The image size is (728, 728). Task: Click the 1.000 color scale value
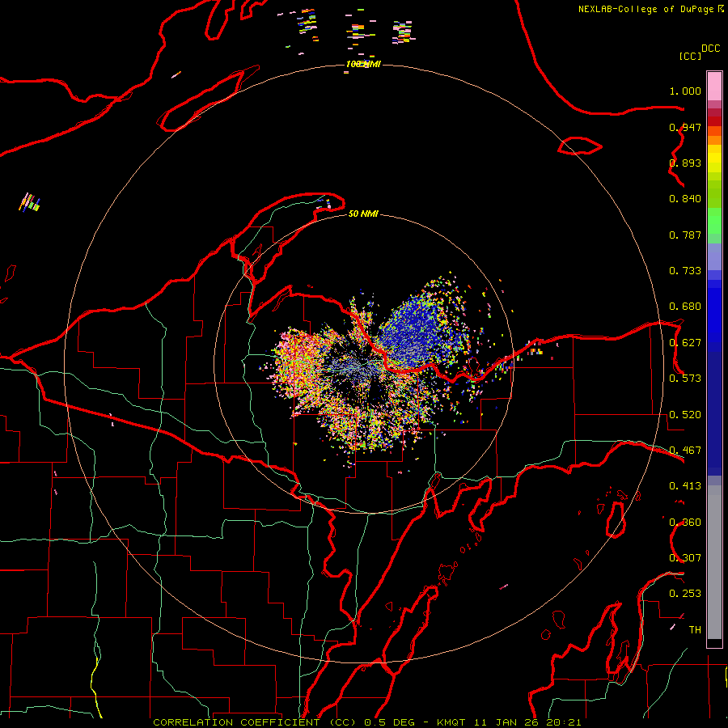coord(685,91)
